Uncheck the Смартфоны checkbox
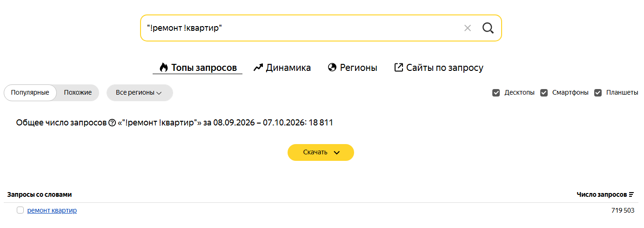Image resolution: width=644 pixels, height=228 pixels. coord(544,93)
